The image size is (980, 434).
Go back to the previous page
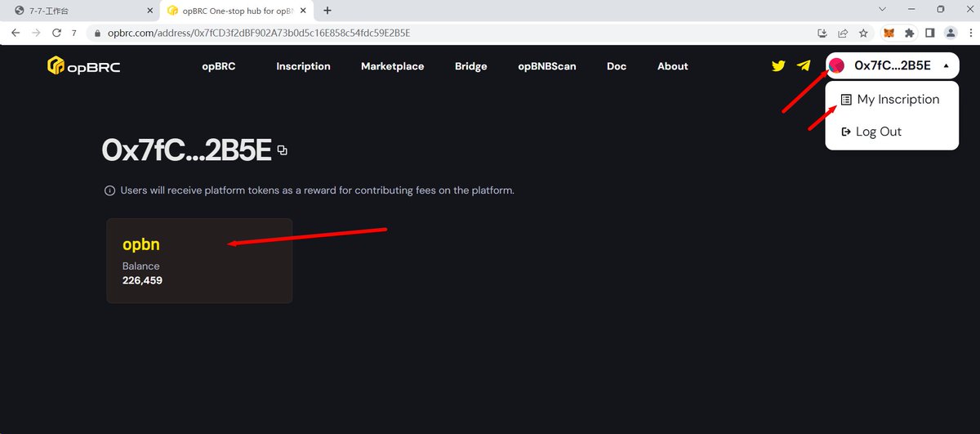click(x=16, y=33)
